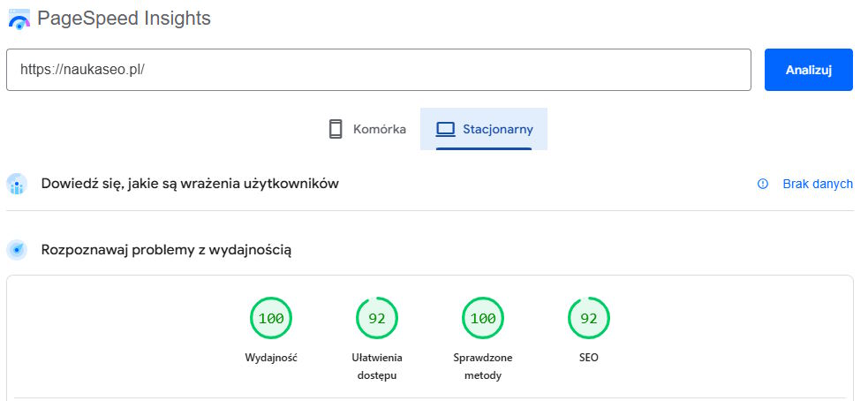
Task: Click the URL field containing https://naukaseo.pl/
Action: pos(379,70)
